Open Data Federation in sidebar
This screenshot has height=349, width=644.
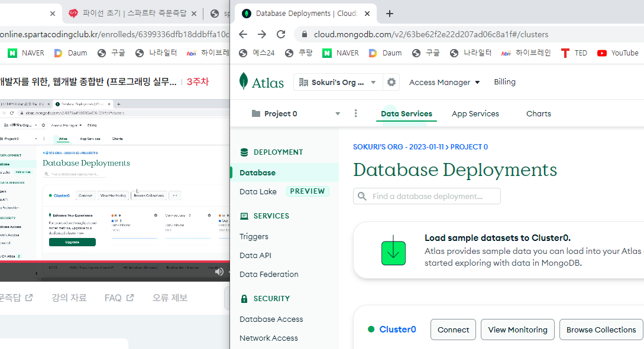tap(269, 275)
